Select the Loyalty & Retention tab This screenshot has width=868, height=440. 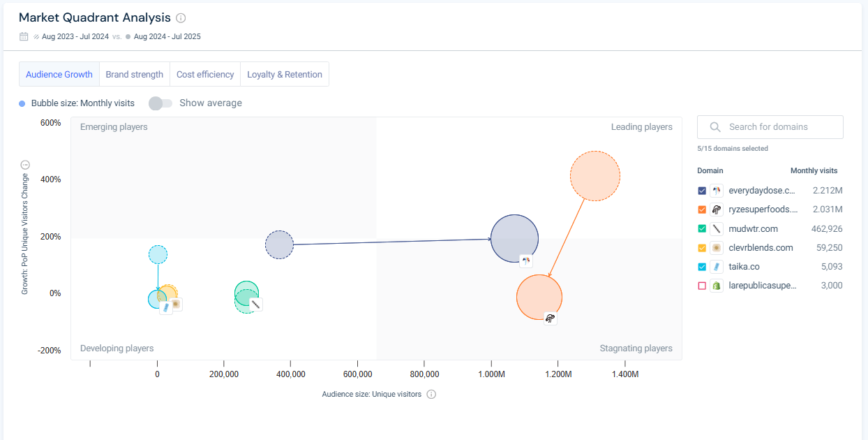pos(285,75)
